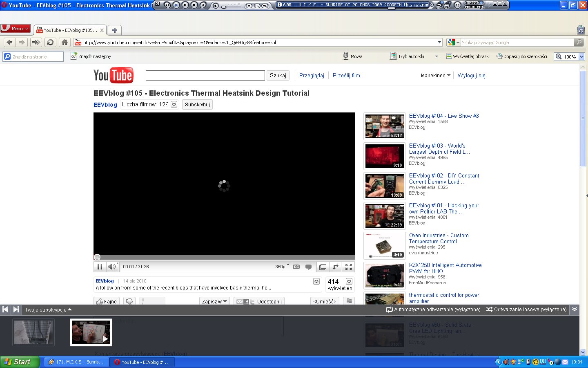This screenshot has height=368, width=588.
Task: Enter fullscreen video mode
Action: pyautogui.click(x=349, y=267)
